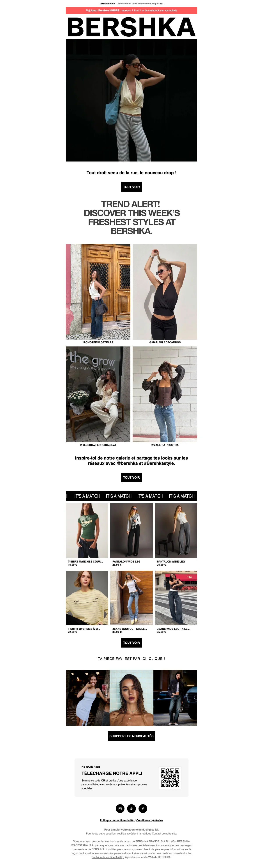The height and width of the screenshot is (868, 263).
Task: Click the Bershka MMBRS cashback banner
Action: click(x=131, y=11)
